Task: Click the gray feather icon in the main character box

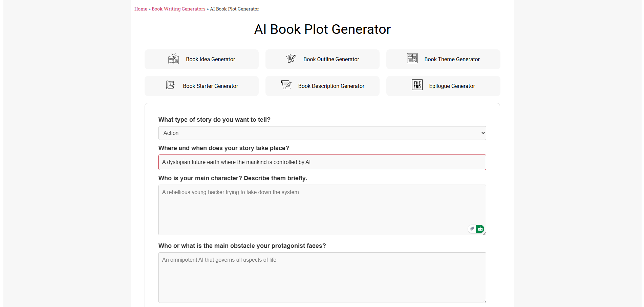Action: (x=472, y=229)
